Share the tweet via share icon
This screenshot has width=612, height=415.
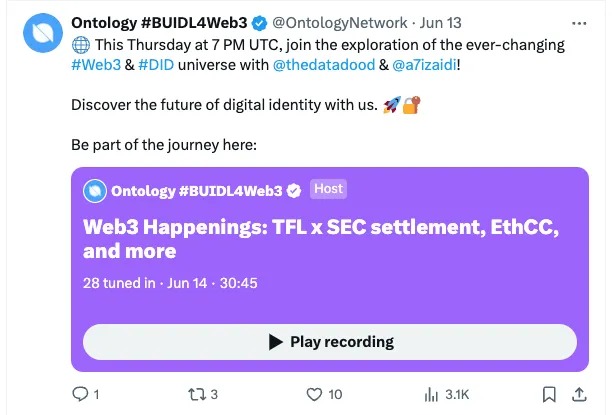[x=580, y=394]
